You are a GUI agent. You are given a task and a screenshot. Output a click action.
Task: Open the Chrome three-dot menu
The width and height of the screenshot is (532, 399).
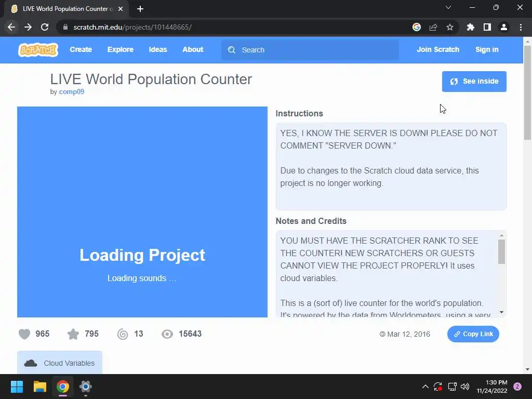[521, 27]
